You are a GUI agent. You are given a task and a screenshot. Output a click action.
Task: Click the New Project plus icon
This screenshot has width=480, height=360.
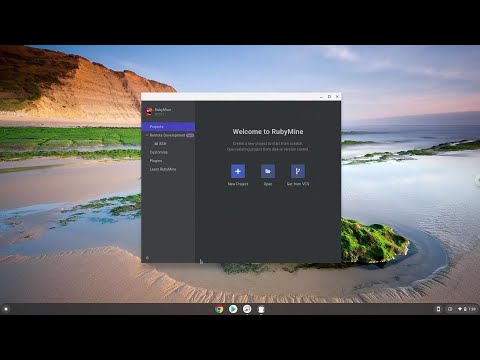point(238,171)
